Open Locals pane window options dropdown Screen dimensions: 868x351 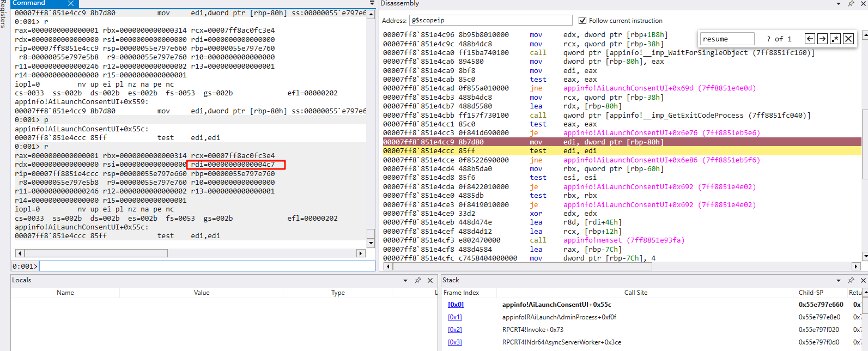click(405, 281)
